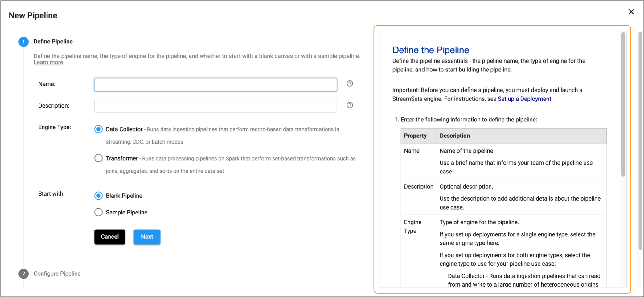Click 'Name of the pipeline.' help text
This screenshot has height=297, width=644.
pos(467,151)
